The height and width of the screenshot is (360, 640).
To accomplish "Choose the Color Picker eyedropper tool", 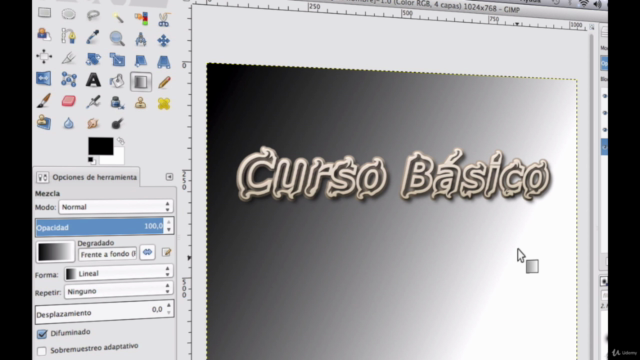I will pos(93,37).
